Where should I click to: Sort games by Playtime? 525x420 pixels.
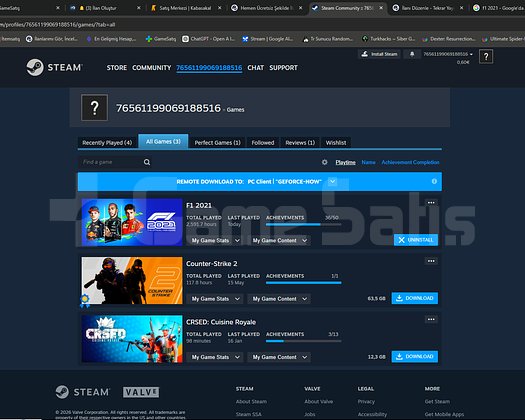coord(345,162)
